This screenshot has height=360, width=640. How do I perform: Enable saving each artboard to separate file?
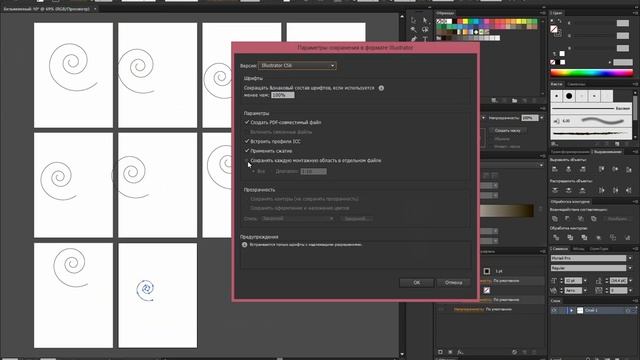247,160
